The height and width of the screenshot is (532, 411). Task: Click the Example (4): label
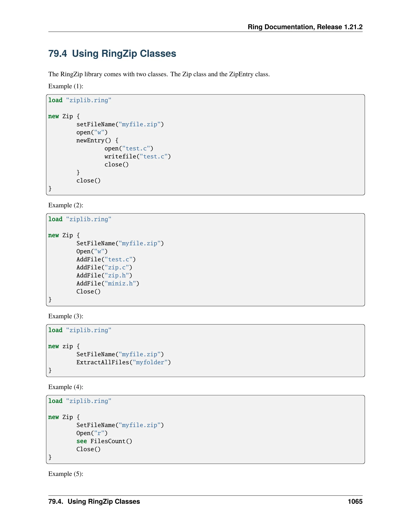[66, 387]
